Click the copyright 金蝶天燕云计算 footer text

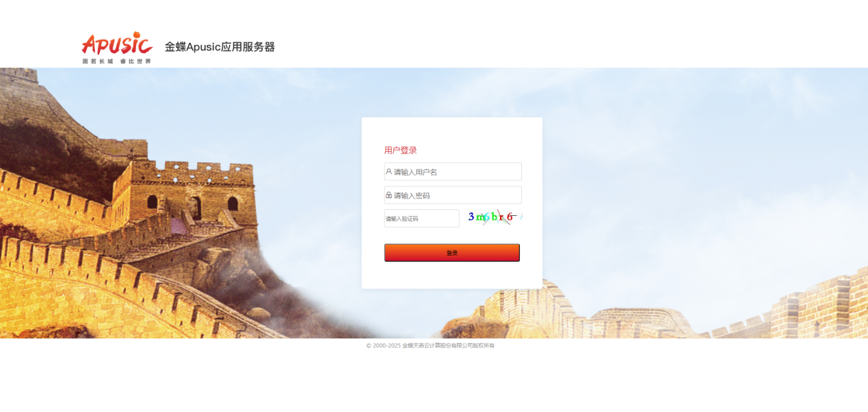click(448, 346)
